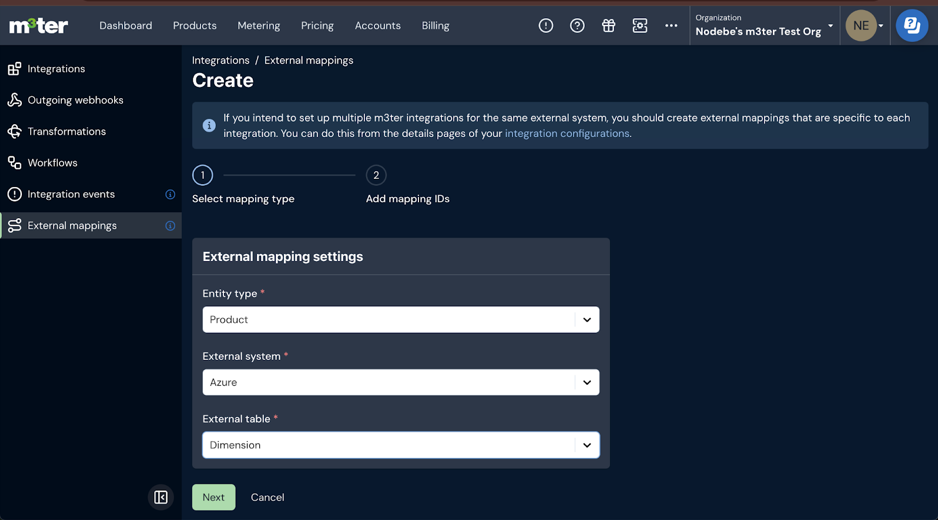Click the Cancel button
This screenshot has height=520, width=938.
point(267,497)
